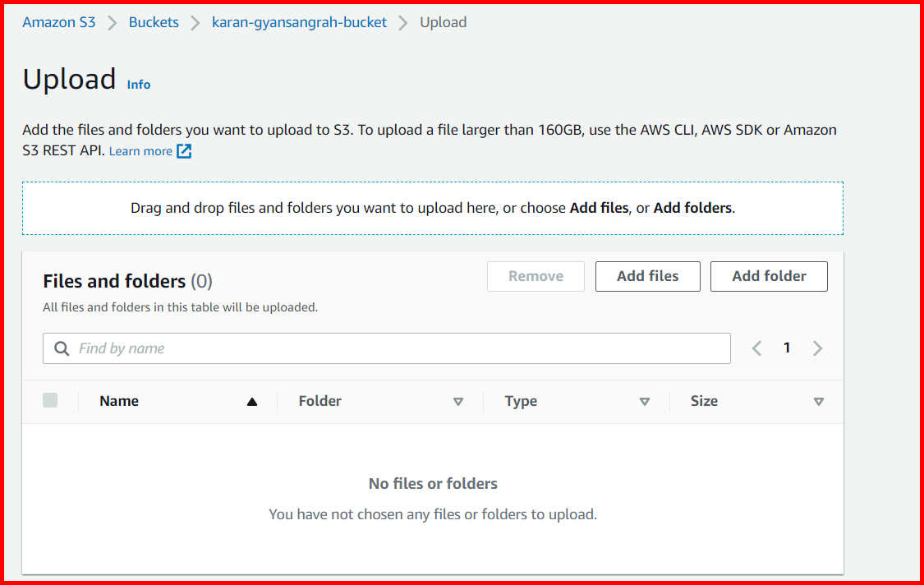Screen dimensions: 924x585
Task: Click the drag and drop upload area
Action: point(433,207)
